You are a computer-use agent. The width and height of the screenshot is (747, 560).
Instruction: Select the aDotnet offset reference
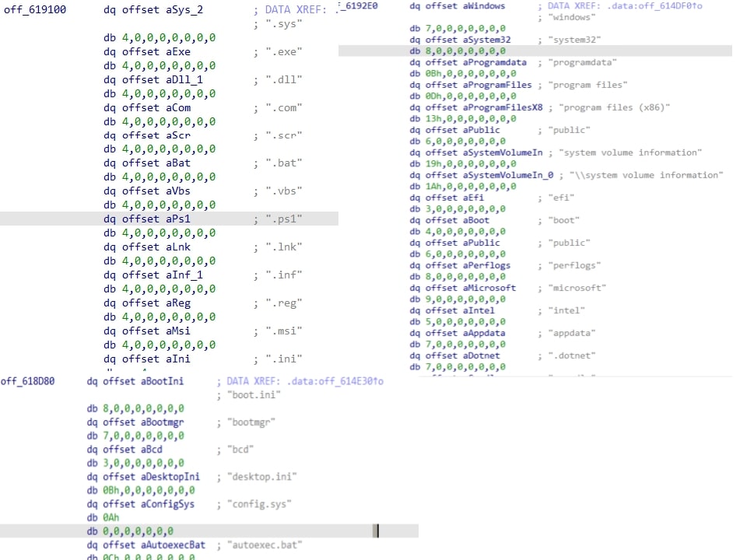pos(483,355)
